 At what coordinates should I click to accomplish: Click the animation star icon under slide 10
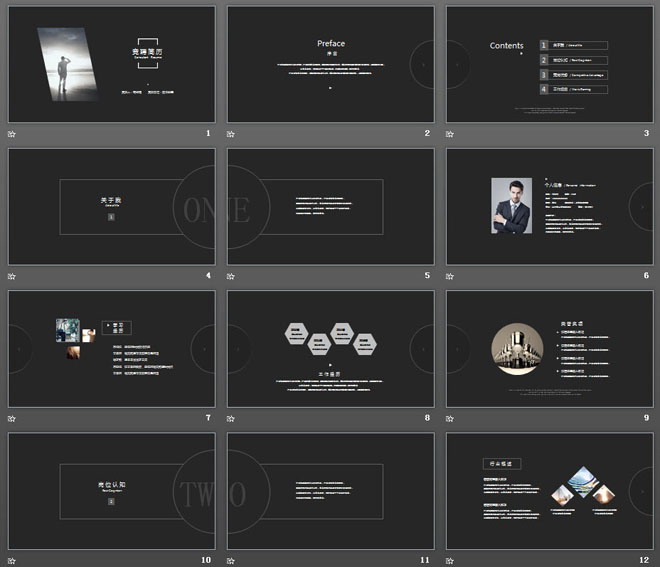pyautogui.click(x=12, y=561)
